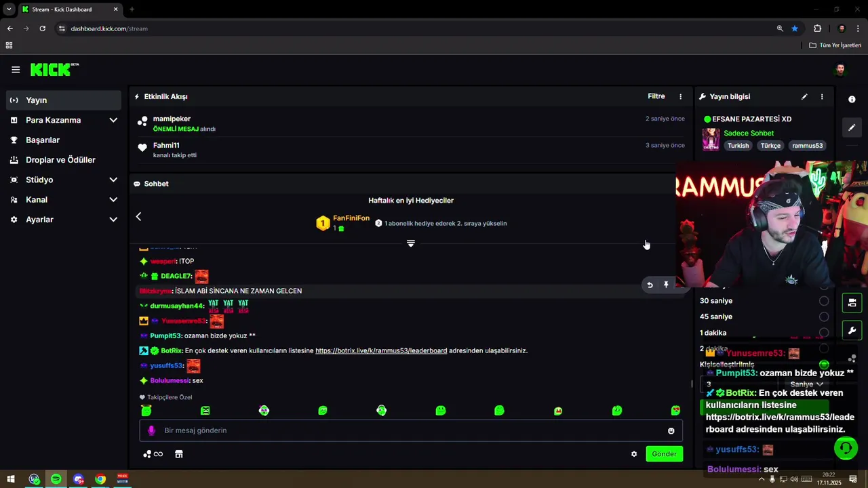This screenshot has height=488, width=868.
Task: Open the Saniye unit dropdown
Action: point(806,384)
